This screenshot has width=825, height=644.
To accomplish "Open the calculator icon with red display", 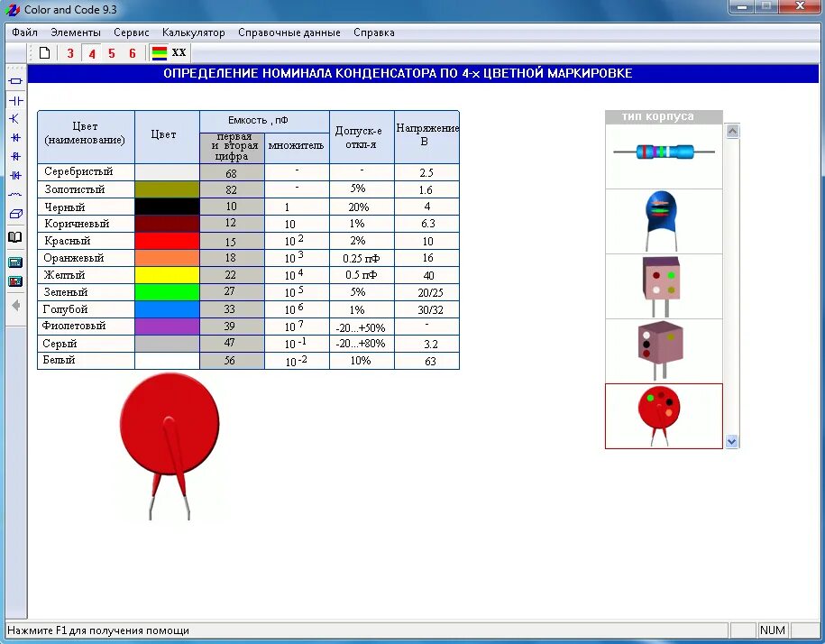I will tap(16, 281).
